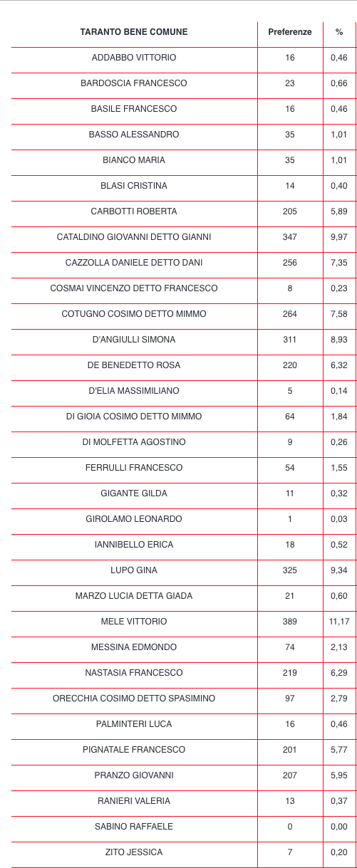The image size is (357, 868).
Task: Select the BARDOSCIA FRANCESCO candidate name
Action: click(x=134, y=83)
